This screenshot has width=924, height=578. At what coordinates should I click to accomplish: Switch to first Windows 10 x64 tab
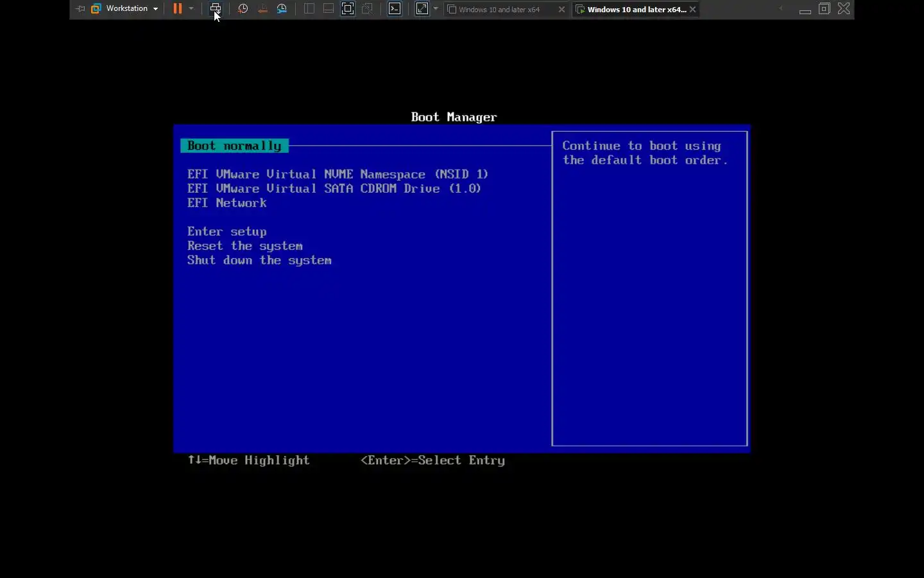pos(500,10)
